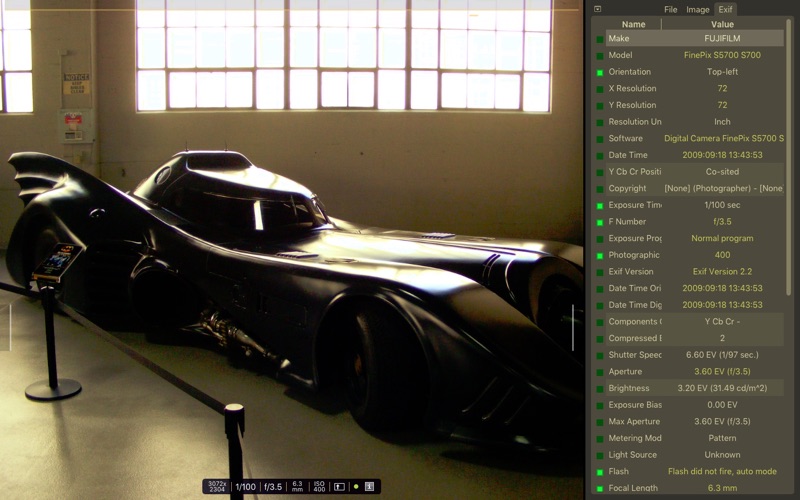This screenshot has width=800, height=500.
Task: Select the Software row name
Action: [x=626, y=138]
